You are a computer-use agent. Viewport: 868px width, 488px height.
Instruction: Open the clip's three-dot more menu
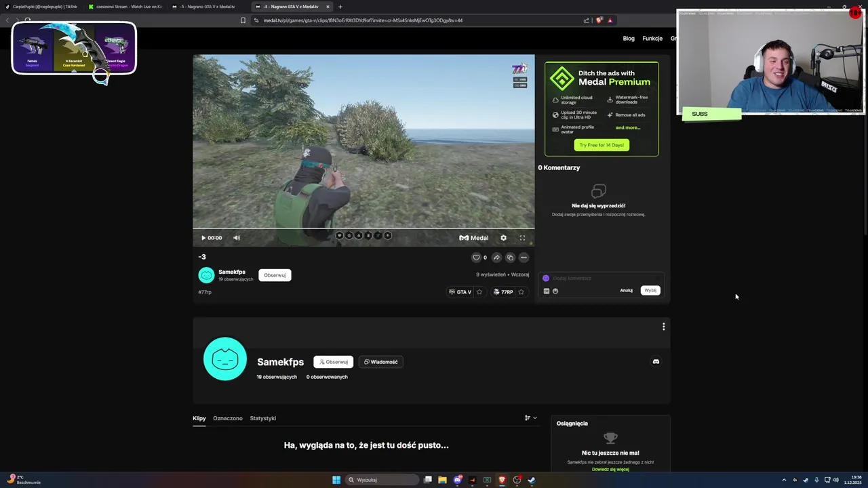(x=524, y=258)
